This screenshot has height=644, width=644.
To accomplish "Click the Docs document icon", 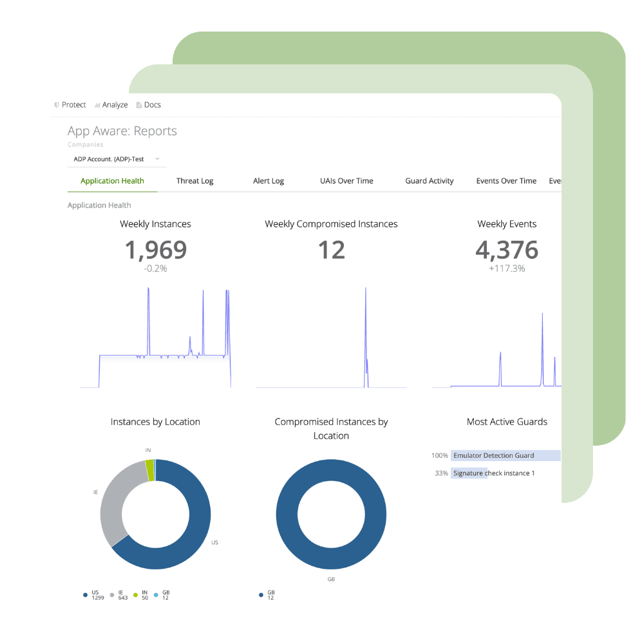I will (x=138, y=105).
